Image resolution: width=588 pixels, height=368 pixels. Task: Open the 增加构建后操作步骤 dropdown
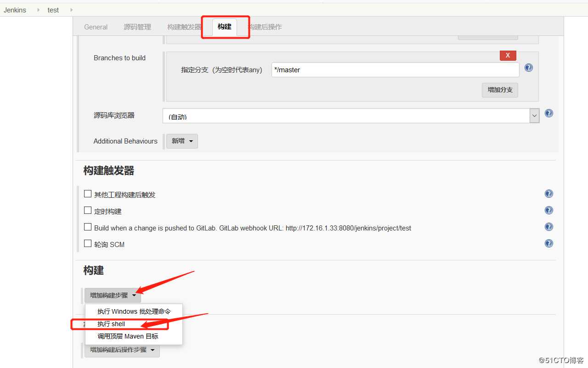pos(122,350)
